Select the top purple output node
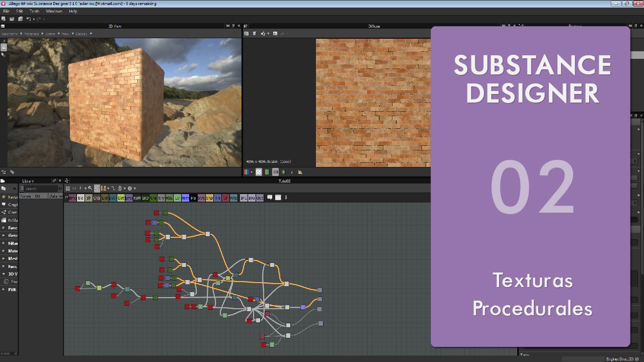 319,290
